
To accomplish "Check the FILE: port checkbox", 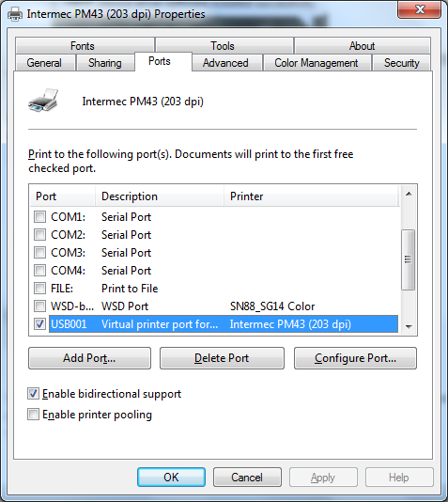I will [40, 289].
